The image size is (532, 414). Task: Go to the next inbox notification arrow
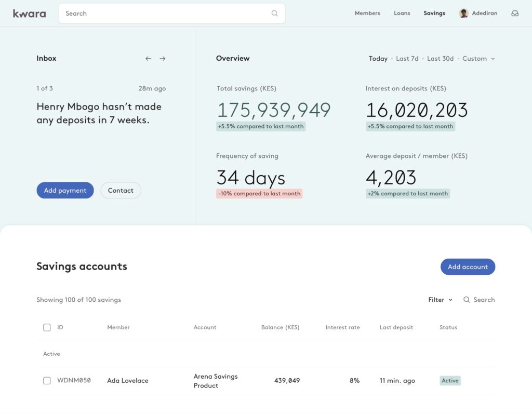point(163,59)
